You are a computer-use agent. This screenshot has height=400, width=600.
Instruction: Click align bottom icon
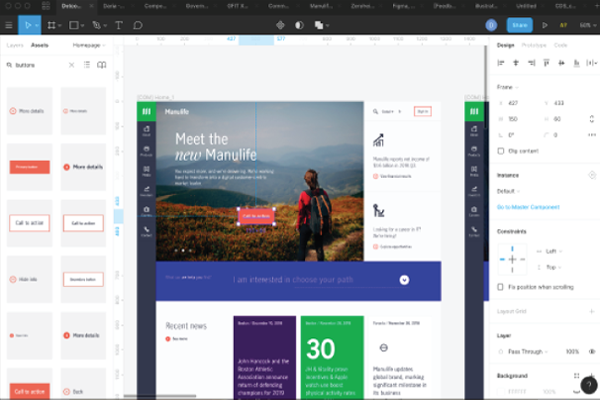tap(576, 63)
